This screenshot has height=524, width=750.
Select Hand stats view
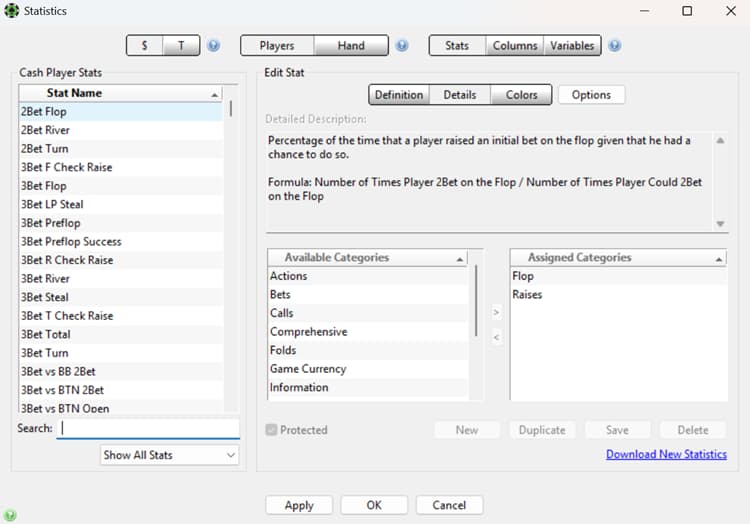pyautogui.click(x=351, y=45)
